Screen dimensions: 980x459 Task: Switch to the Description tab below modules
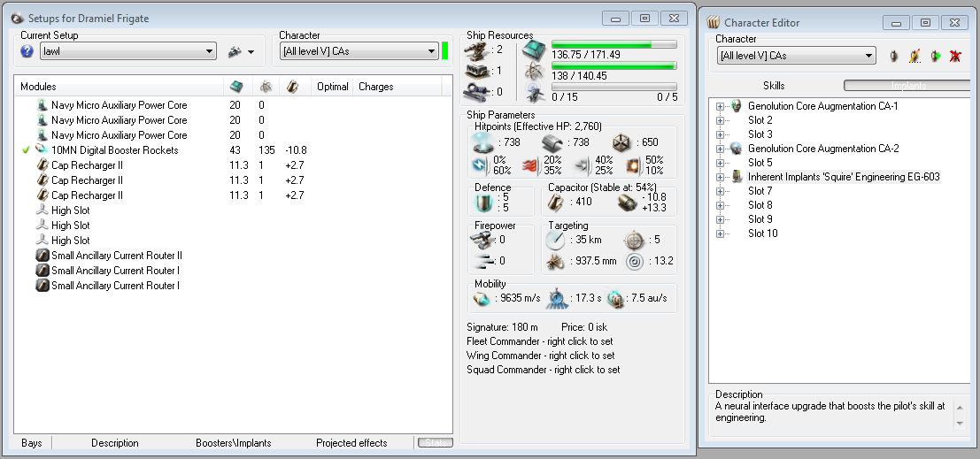coord(115,443)
